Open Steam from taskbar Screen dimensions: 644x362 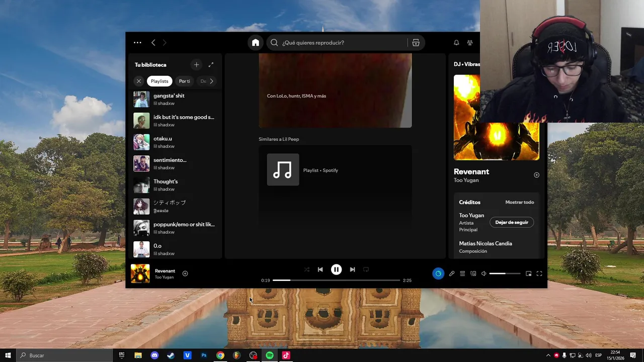click(x=171, y=355)
